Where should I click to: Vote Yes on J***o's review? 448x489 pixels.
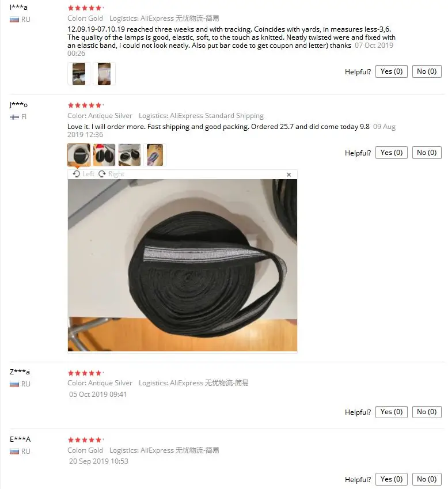[391, 153]
